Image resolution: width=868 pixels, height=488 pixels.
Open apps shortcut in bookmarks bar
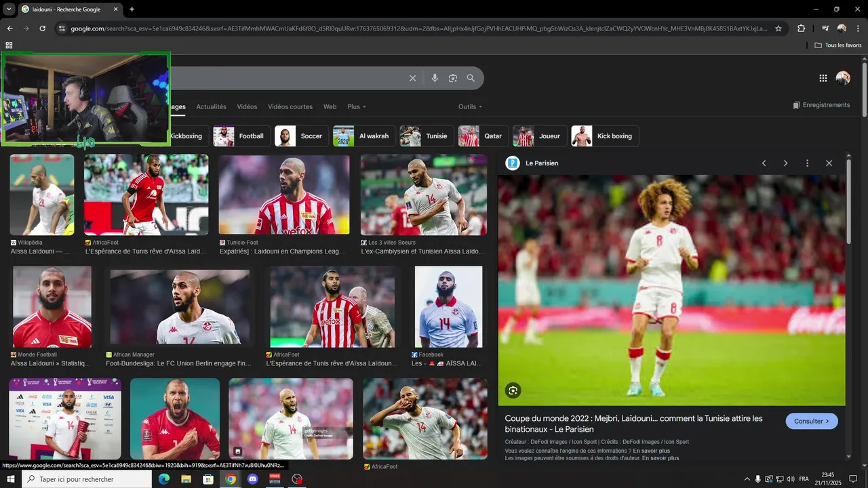(9, 45)
